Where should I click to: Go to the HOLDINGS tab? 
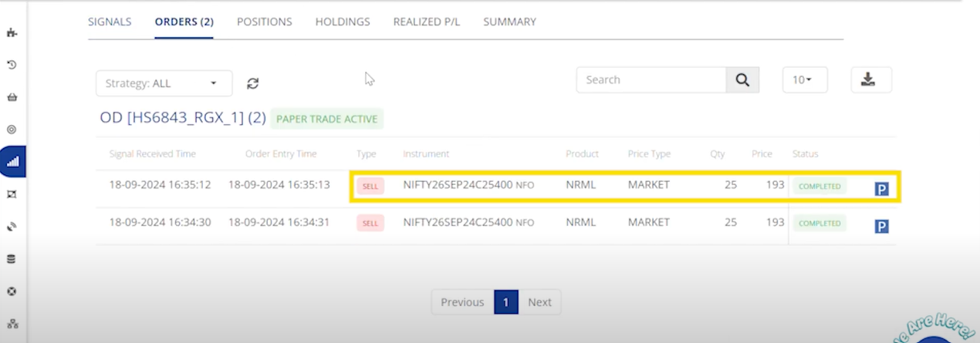pos(343,22)
